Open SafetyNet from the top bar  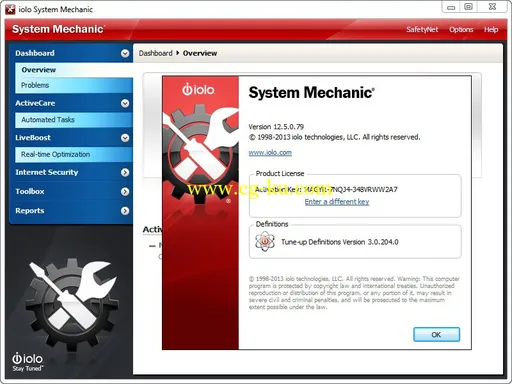pyautogui.click(x=422, y=29)
